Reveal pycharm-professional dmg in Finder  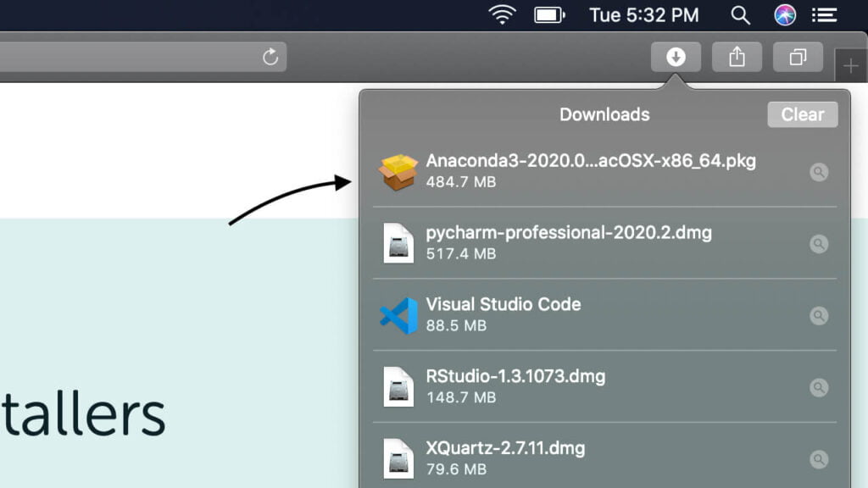(819, 244)
